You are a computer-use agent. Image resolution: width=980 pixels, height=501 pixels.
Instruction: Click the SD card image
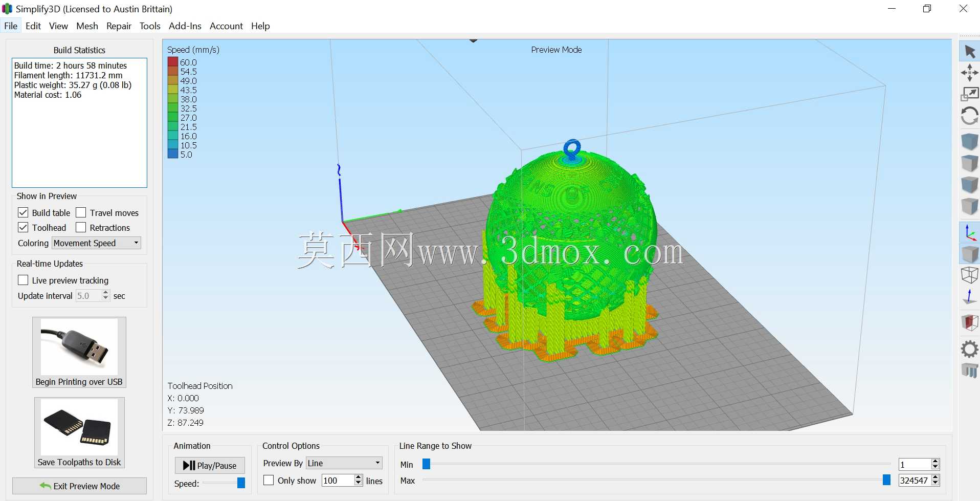coord(79,427)
